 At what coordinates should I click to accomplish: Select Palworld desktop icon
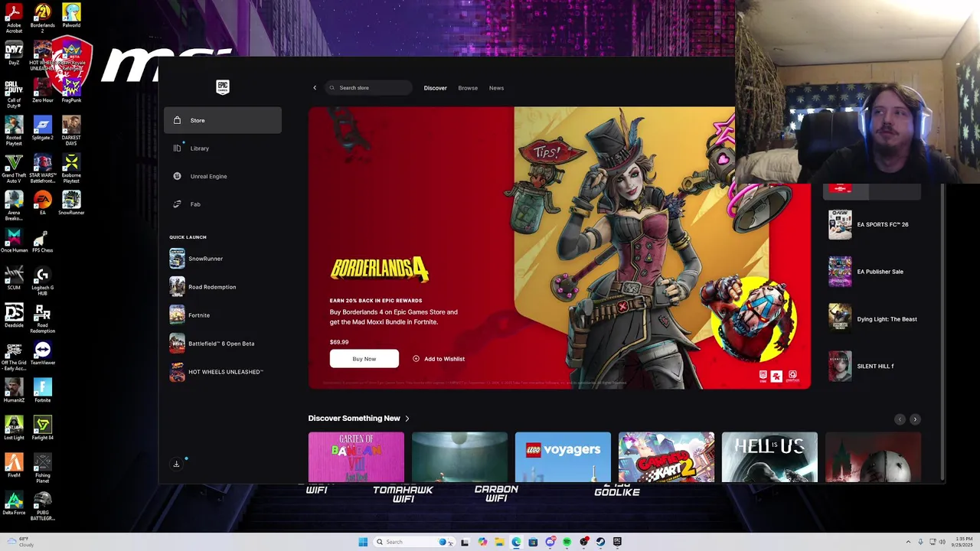tap(71, 15)
